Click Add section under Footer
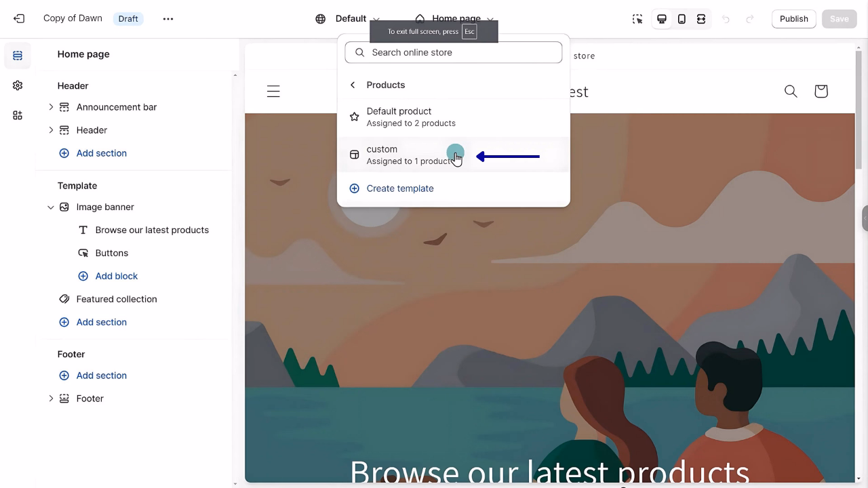Screen dimensions: 868x488 93,375
